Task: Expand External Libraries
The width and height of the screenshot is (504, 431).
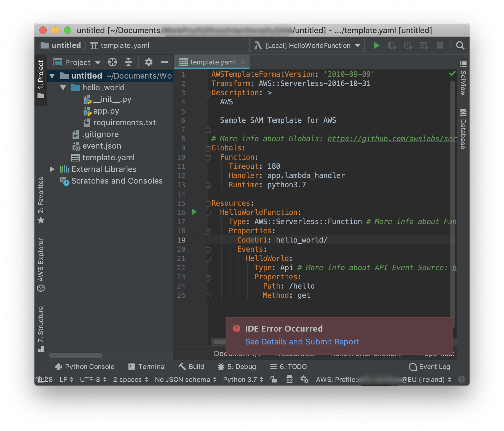Action: tap(52, 169)
